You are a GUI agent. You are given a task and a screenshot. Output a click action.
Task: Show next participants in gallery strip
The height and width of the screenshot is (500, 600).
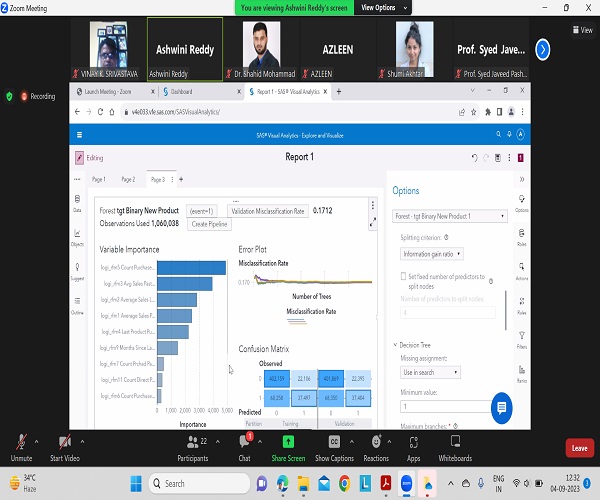click(542, 49)
